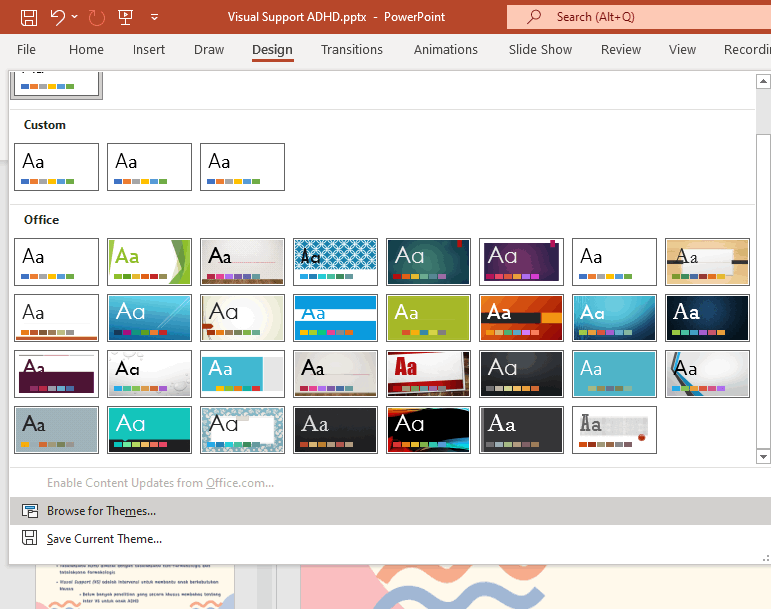Apply the theme with bold red Aa
This screenshot has height=609, width=771.
click(428, 374)
